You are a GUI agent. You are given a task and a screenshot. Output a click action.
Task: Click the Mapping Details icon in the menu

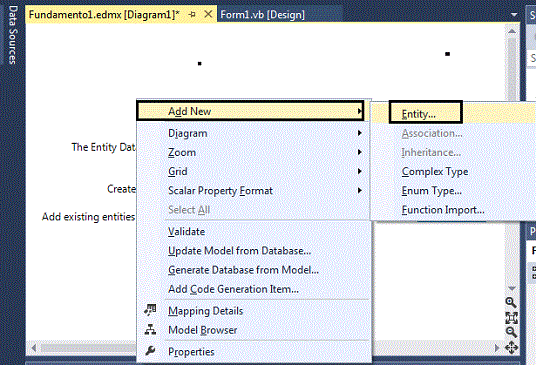(150, 310)
